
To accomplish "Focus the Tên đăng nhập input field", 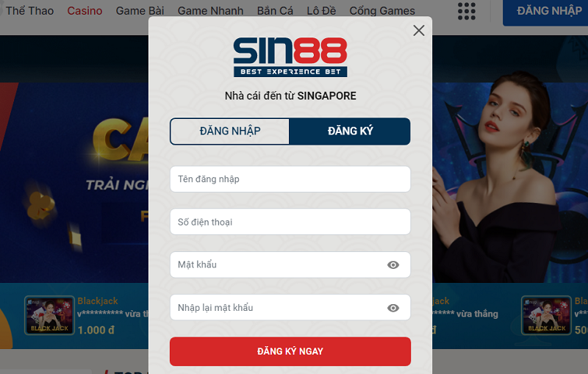I will 290,179.
